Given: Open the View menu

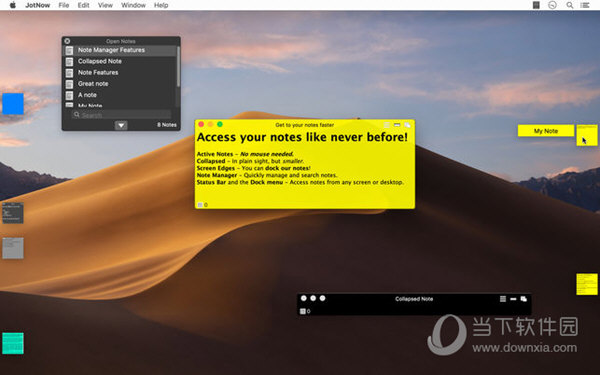Looking at the screenshot, I should (105, 5).
